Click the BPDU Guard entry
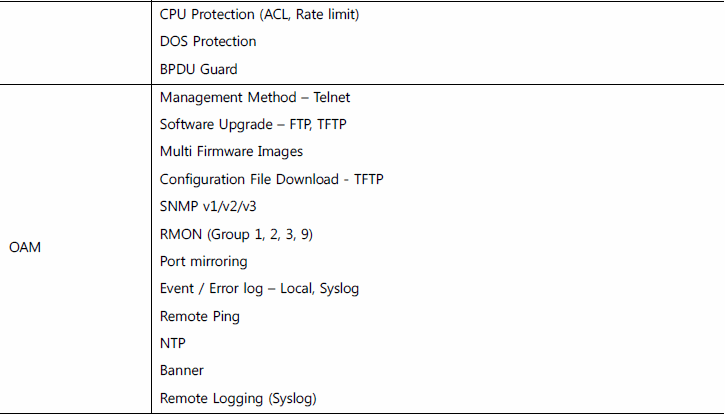This screenshot has height=415, width=725. (x=199, y=69)
